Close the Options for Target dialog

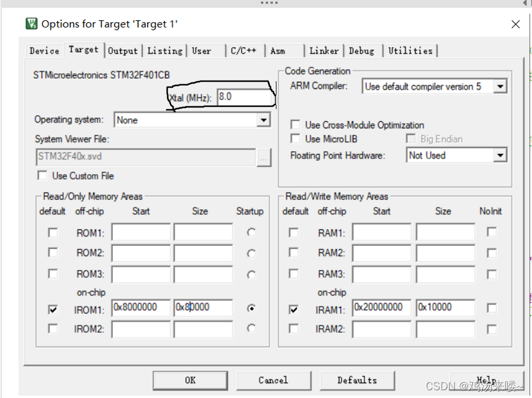point(515,24)
